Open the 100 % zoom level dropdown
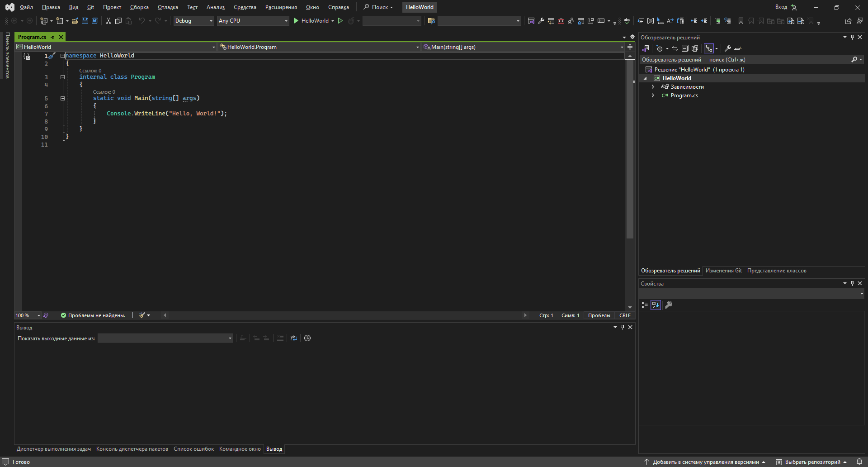This screenshot has width=868, height=467. coord(28,315)
